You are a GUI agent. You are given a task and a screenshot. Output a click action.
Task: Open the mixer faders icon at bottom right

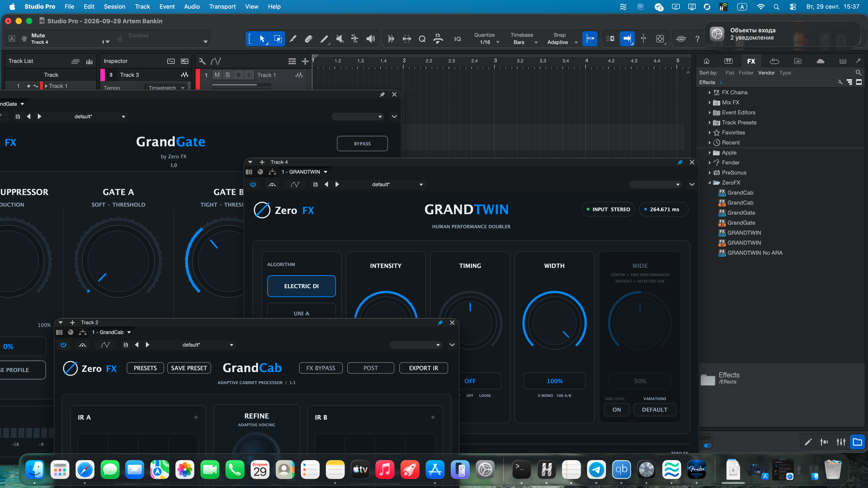point(841,442)
